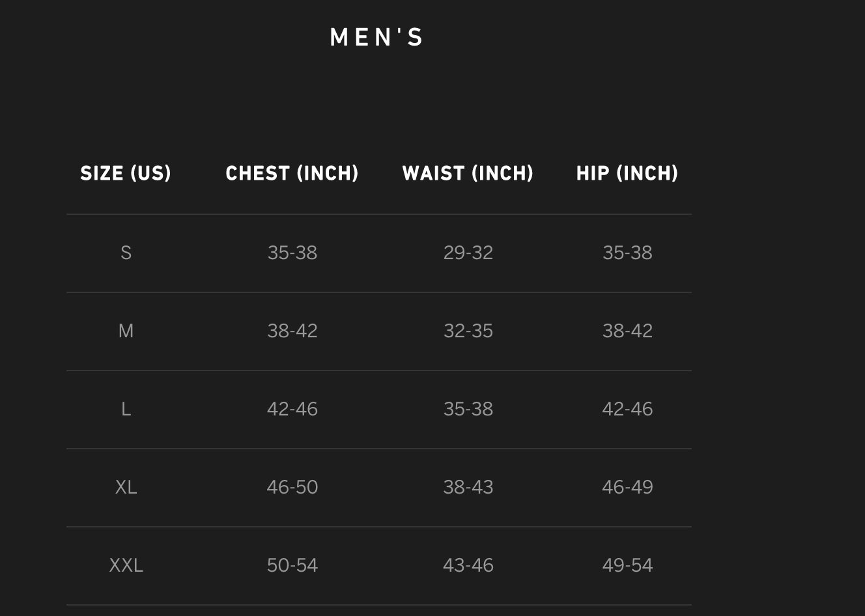Select the size S row label
Image resolution: width=865 pixels, height=616 pixels.
pos(126,253)
